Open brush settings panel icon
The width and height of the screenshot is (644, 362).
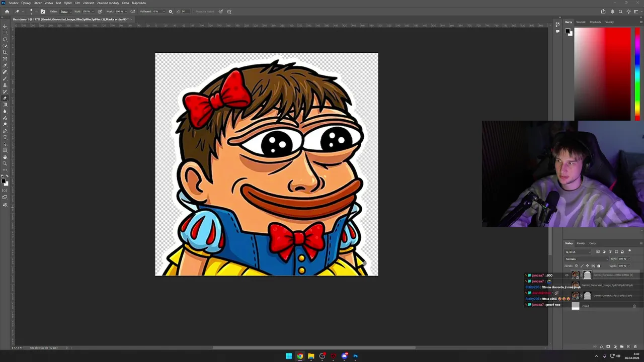click(x=43, y=11)
